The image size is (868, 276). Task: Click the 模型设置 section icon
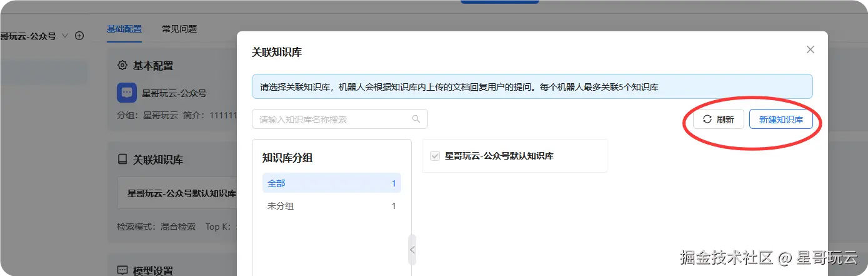click(x=122, y=270)
